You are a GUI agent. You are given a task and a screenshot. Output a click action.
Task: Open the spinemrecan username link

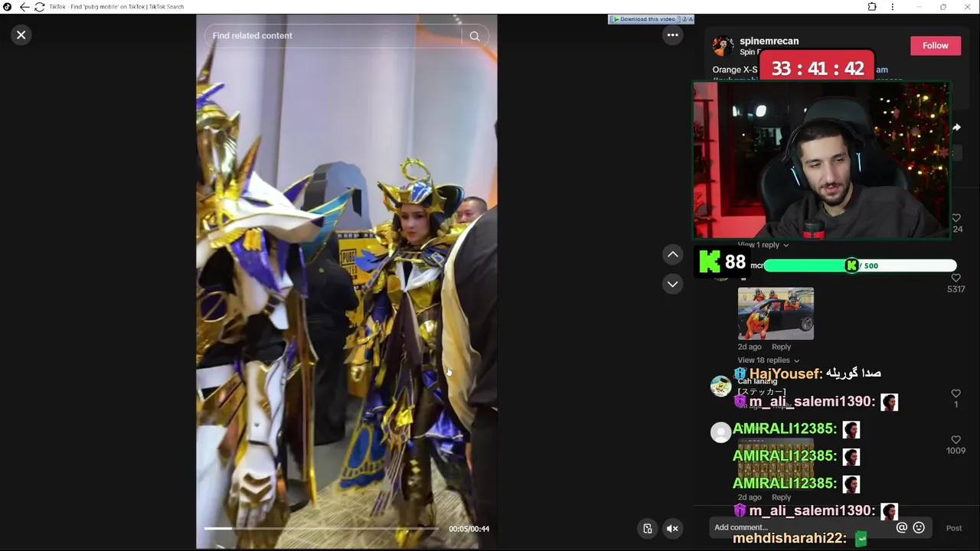pyautogui.click(x=769, y=41)
